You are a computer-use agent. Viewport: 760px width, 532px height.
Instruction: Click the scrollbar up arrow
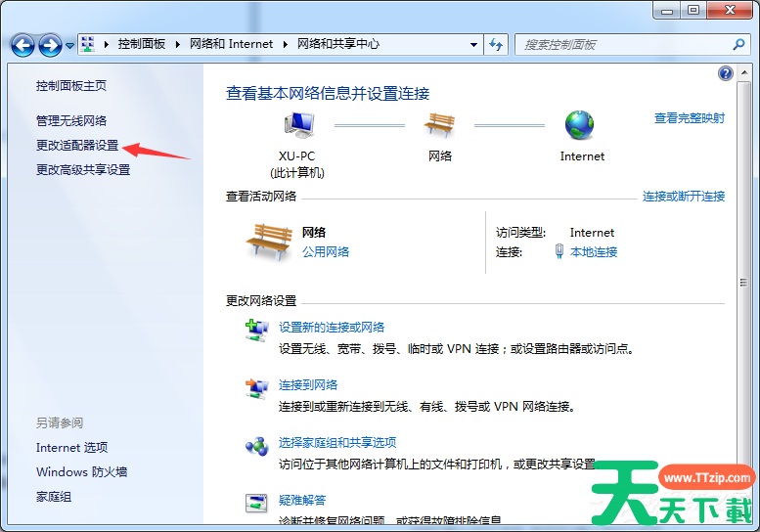[x=744, y=72]
